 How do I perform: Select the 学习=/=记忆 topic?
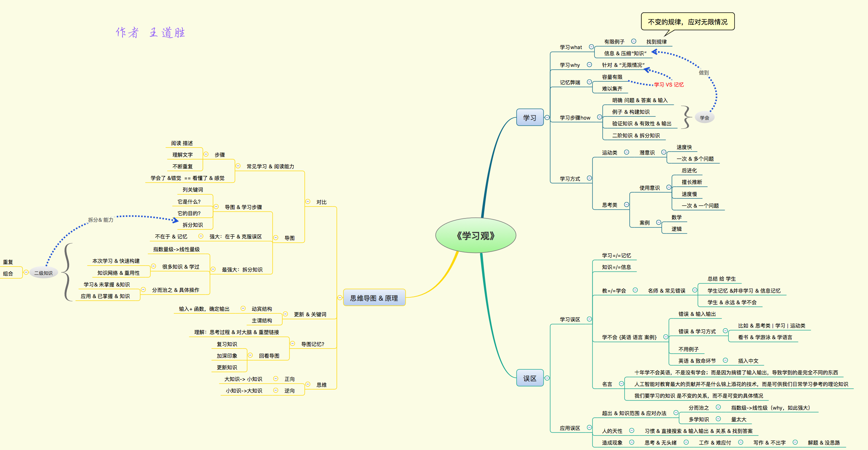(x=616, y=256)
